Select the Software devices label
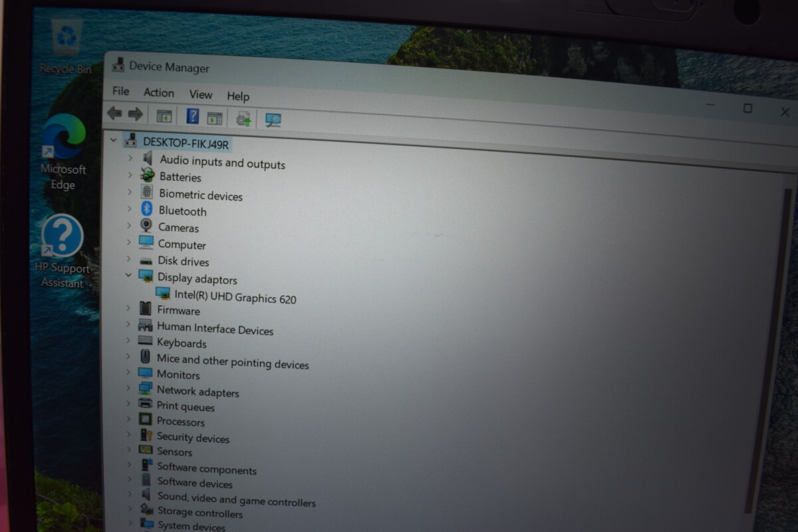 pos(195,483)
